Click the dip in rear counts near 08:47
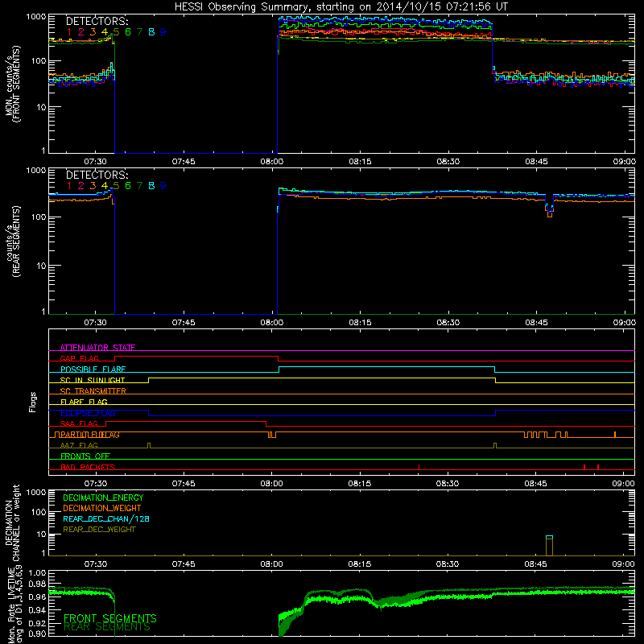644x644 pixels. coord(550,205)
